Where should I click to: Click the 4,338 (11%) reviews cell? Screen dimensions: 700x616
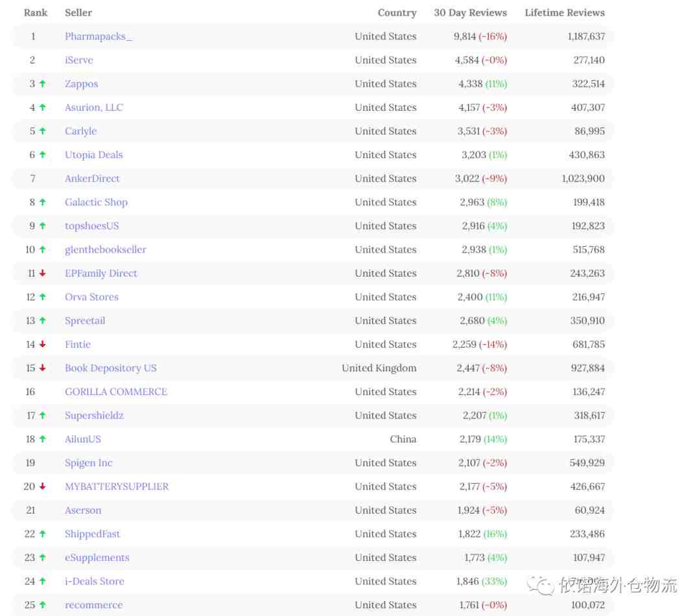483,84
